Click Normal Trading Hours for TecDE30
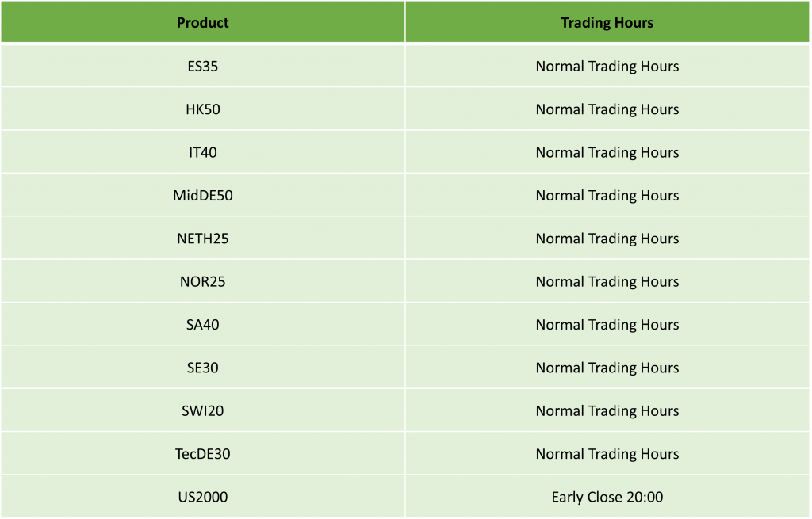This screenshot has height=519, width=812. pyautogui.click(x=607, y=454)
